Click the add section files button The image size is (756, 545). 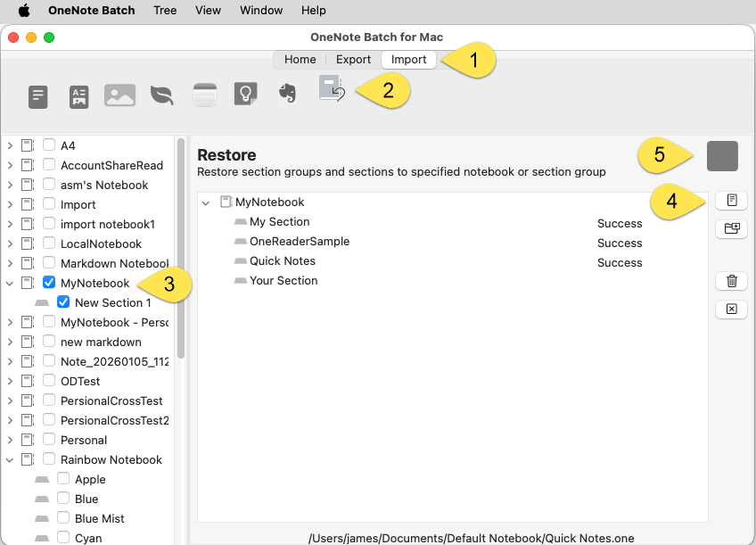[x=731, y=201]
